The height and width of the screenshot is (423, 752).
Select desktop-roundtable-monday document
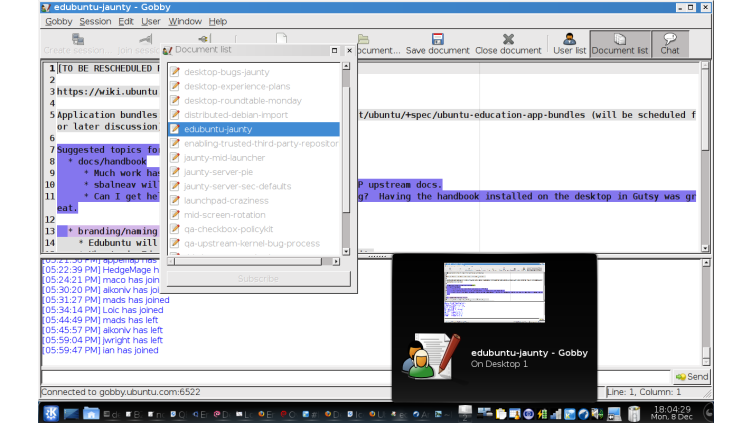pyautogui.click(x=254, y=101)
